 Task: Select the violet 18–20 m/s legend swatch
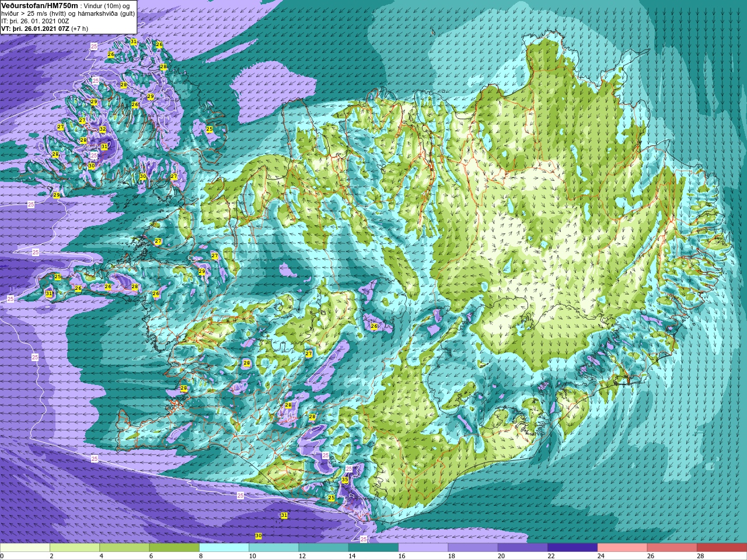(x=473, y=548)
